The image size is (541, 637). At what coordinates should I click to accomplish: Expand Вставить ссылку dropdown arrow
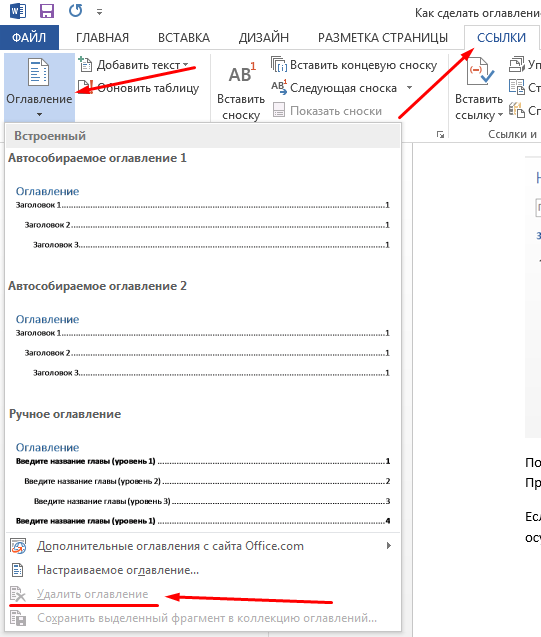coord(500,115)
